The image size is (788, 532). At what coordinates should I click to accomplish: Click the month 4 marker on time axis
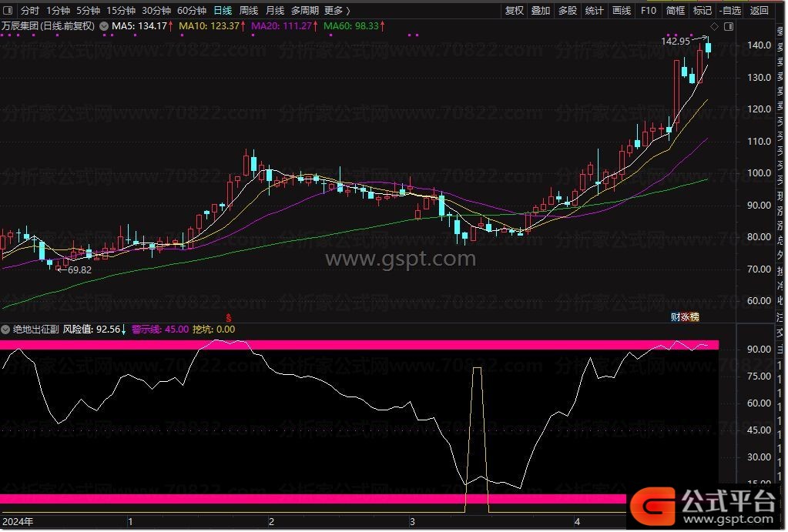coord(577,522)
